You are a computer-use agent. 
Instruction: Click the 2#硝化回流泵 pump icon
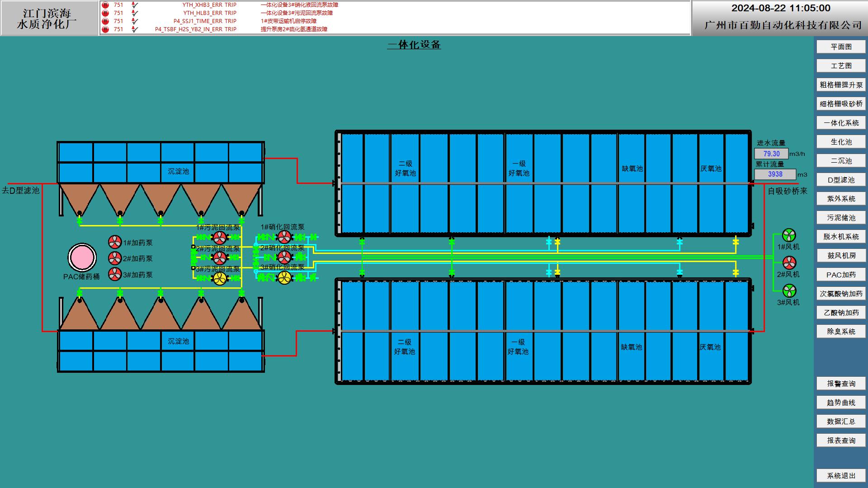coord(284,257)
